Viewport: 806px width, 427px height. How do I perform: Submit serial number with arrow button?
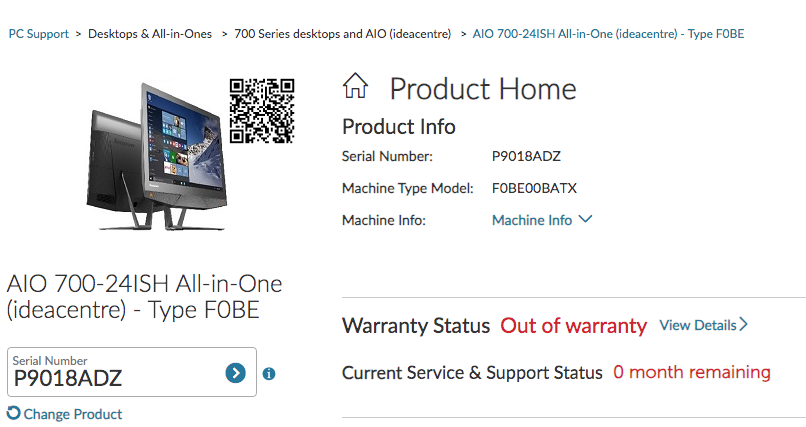(x=235, y=373)
